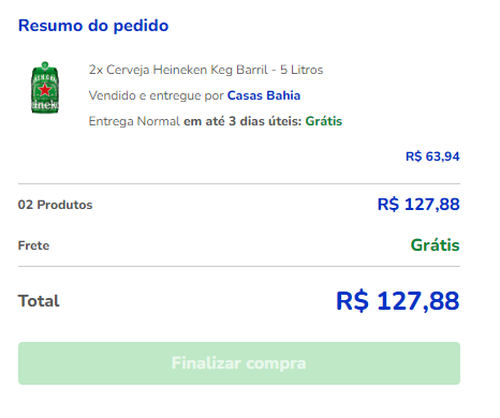The width and height of the screenshot is (500, 418).
Task: Click the 5 Litros text in product title
Action: [x=301, y=70]
